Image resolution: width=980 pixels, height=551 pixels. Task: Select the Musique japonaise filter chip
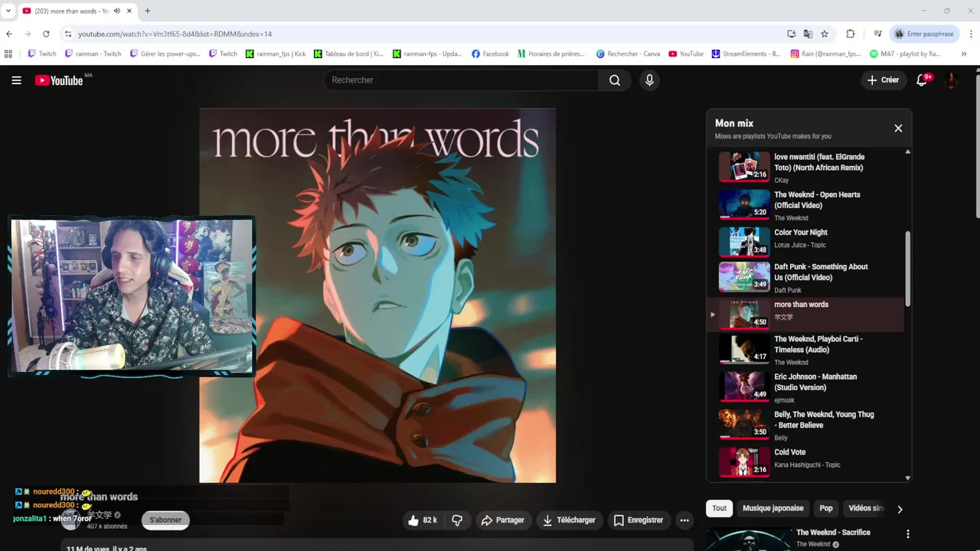pos(773,508)
